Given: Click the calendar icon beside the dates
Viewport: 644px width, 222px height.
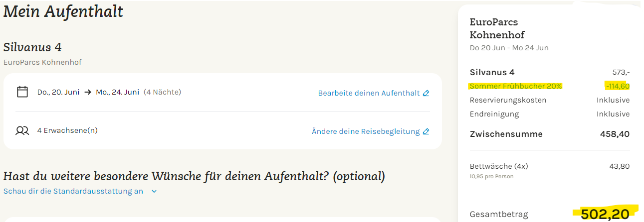Looking at the screenshot, I should coord(22,92).
